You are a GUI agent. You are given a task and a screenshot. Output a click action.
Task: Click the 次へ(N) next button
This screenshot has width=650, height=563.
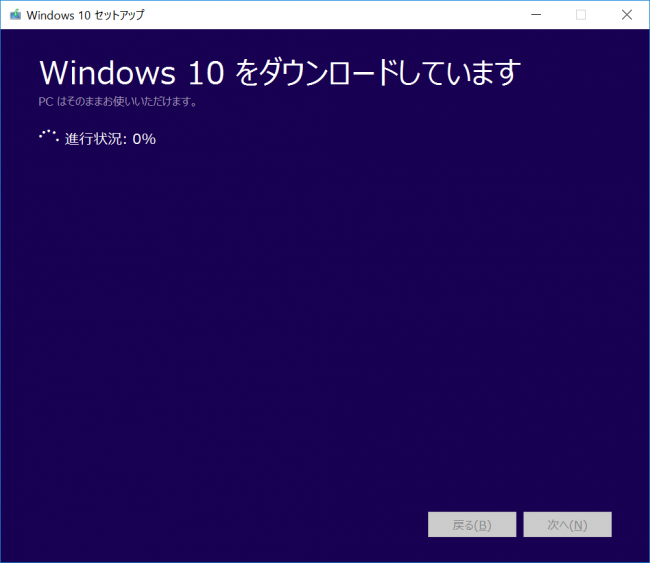(x=567, y=524)
